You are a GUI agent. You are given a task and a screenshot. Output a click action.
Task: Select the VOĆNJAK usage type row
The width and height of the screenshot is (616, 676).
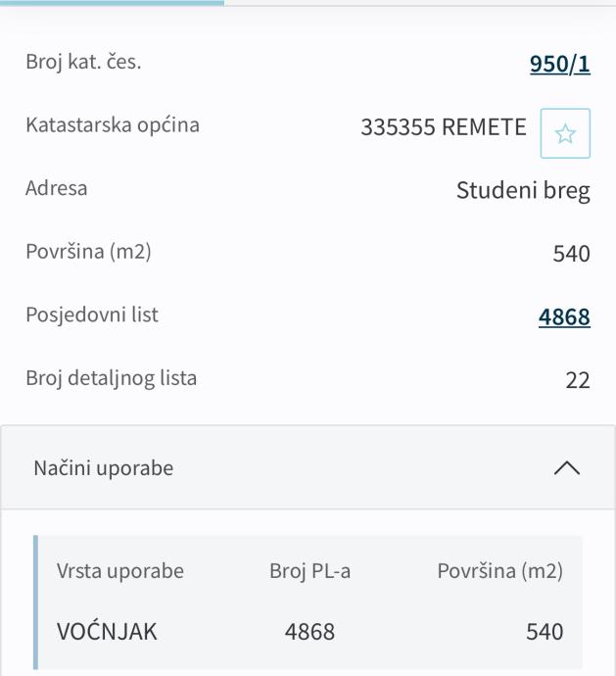(x=107, y=632)
